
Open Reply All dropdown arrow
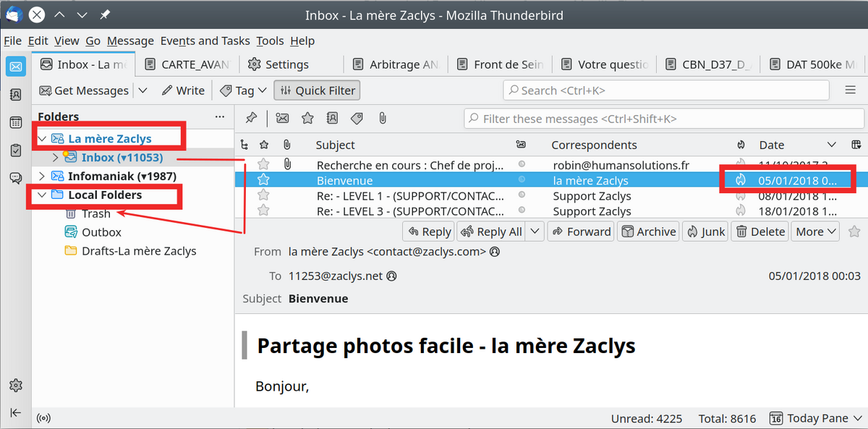535,232
